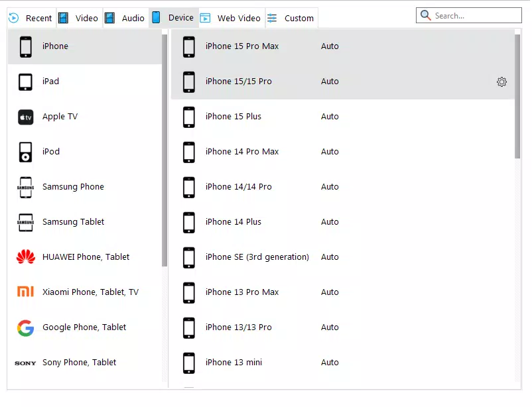The height and width of the screenshot is (407, 532).
Task: Choose the HUAWEI logo icon
Action: click(25, 257)
